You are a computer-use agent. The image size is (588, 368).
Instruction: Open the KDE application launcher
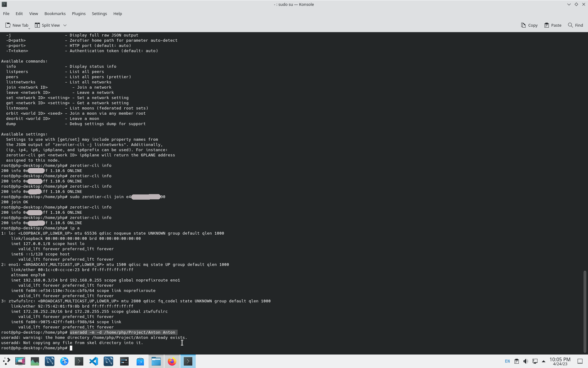click(x=6, y=361)
